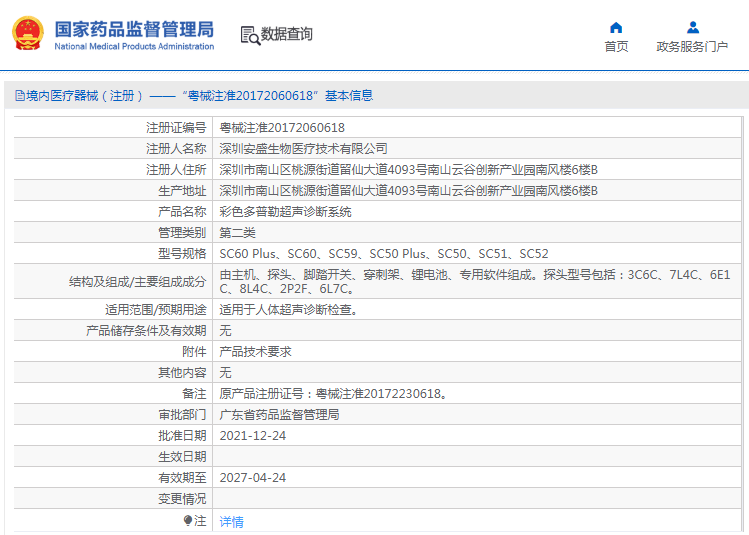Click the approval date 2021-12-24
The height and width of the screenshot is (535, 749).
[252, 436]
